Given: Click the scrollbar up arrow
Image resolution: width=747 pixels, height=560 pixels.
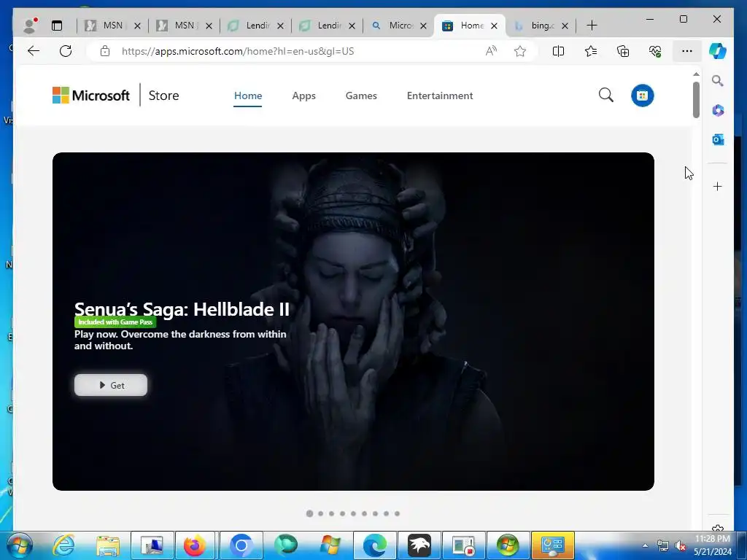Looking at the screenshot, I should pyautogui.click(x=696, y=74).
